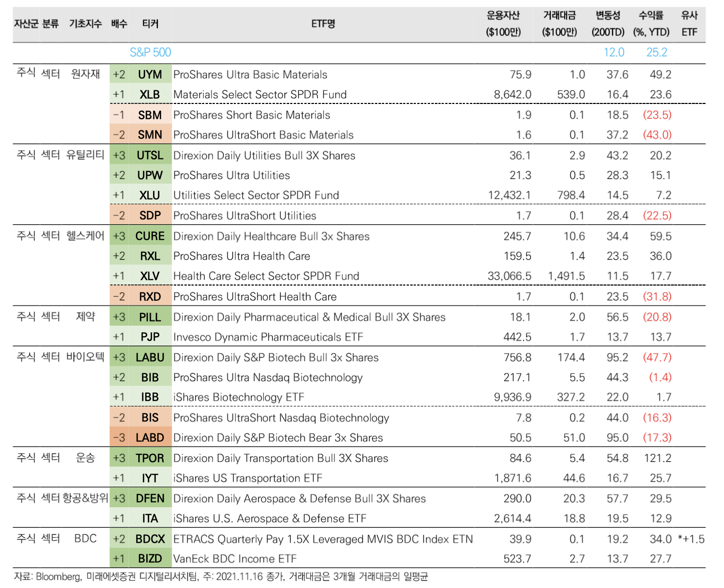Select the PJP ticker cell

pyautogui.click(x=150, y=337)
